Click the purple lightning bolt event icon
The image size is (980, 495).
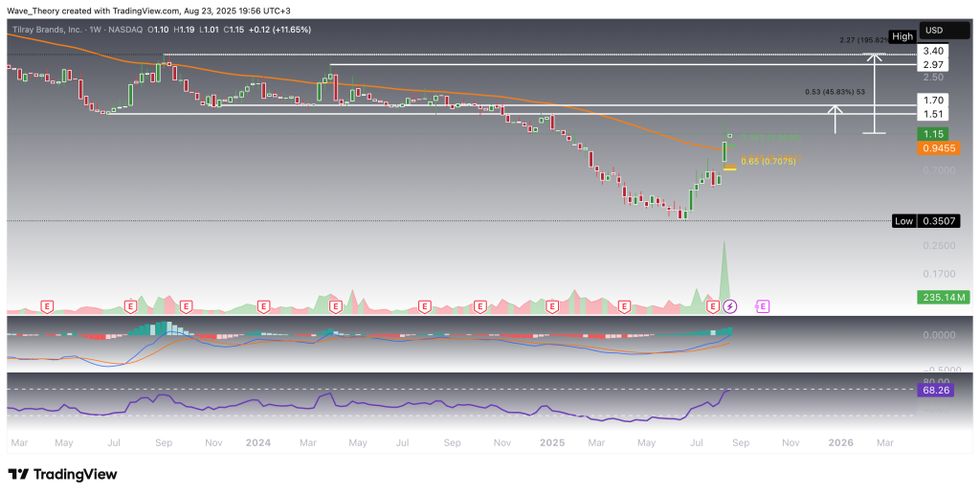[x=730, y=306]
